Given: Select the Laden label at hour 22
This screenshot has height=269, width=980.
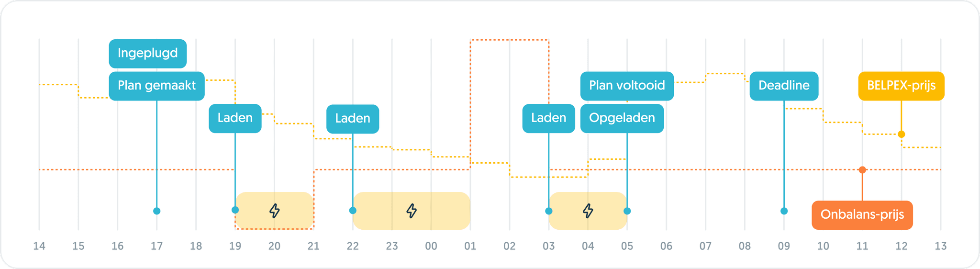Looking at the screenshot, I should [353, 119].
